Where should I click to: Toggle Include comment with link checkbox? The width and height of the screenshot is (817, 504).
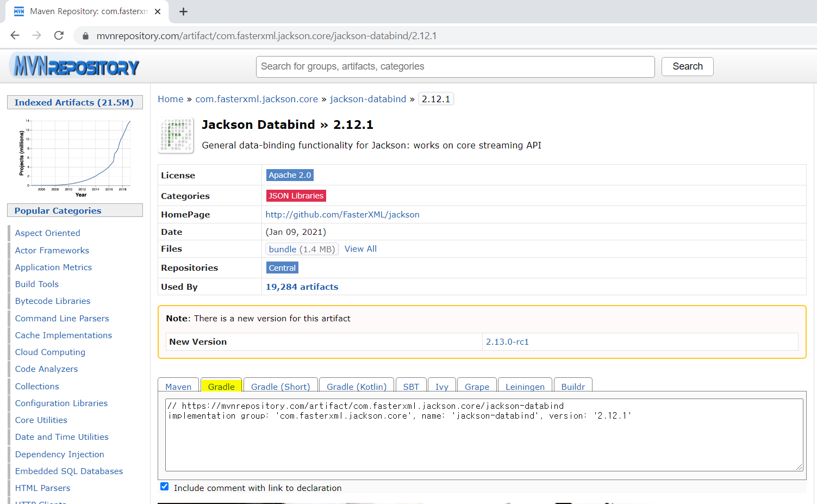pos(164,487)
